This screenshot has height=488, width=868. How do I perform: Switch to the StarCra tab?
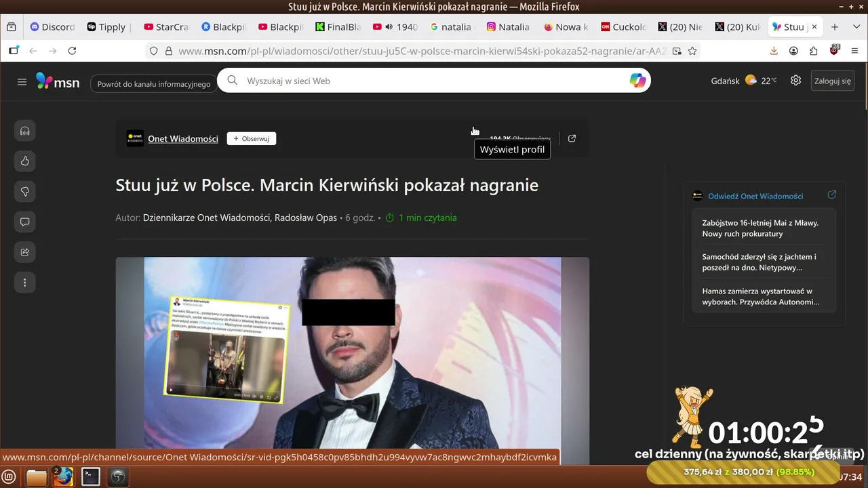[x=166, y=27]
